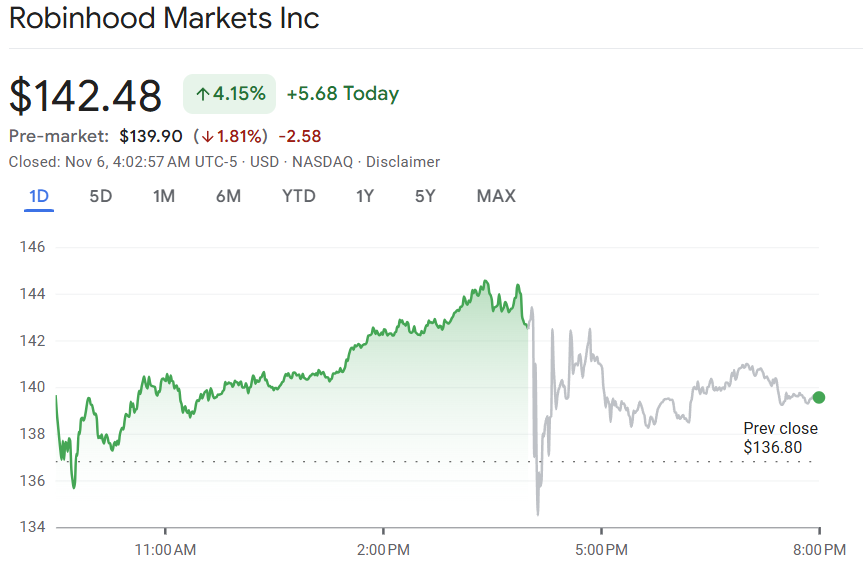The height and width of the screenshot is (567, 863).
Task: Show the 1M price history
Action: 164,196
